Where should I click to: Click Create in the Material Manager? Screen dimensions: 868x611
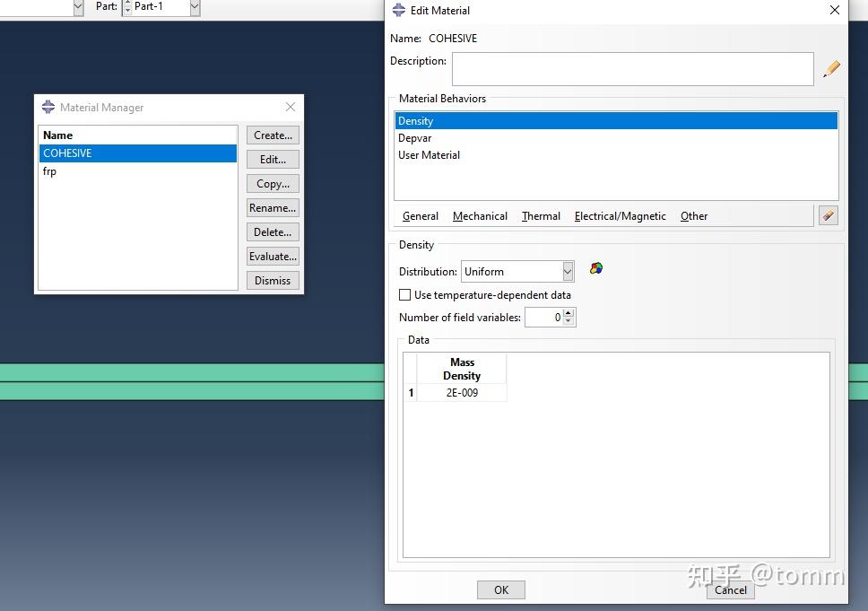click(272, 135)
